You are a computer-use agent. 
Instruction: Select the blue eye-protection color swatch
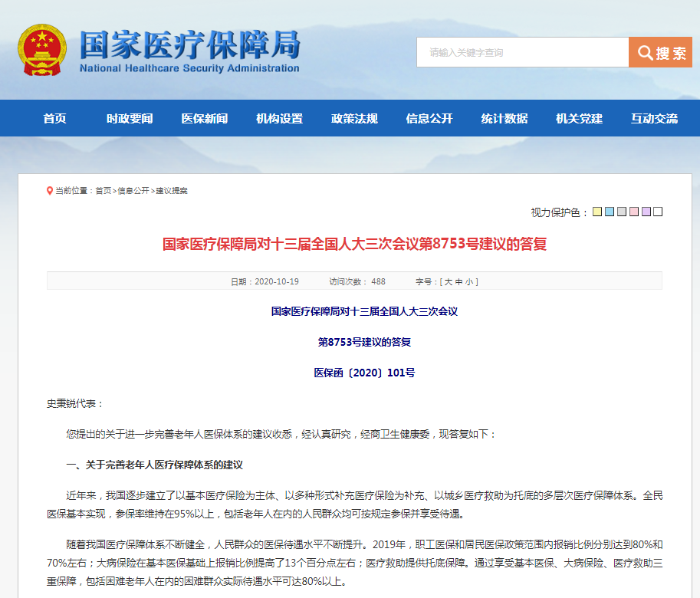(x=610, y=212)
